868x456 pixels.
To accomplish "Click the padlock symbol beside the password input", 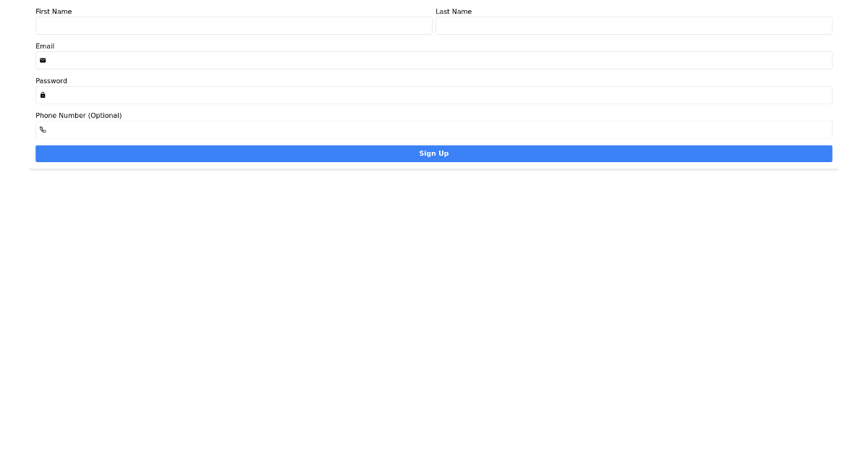I will tap(43, 95).
